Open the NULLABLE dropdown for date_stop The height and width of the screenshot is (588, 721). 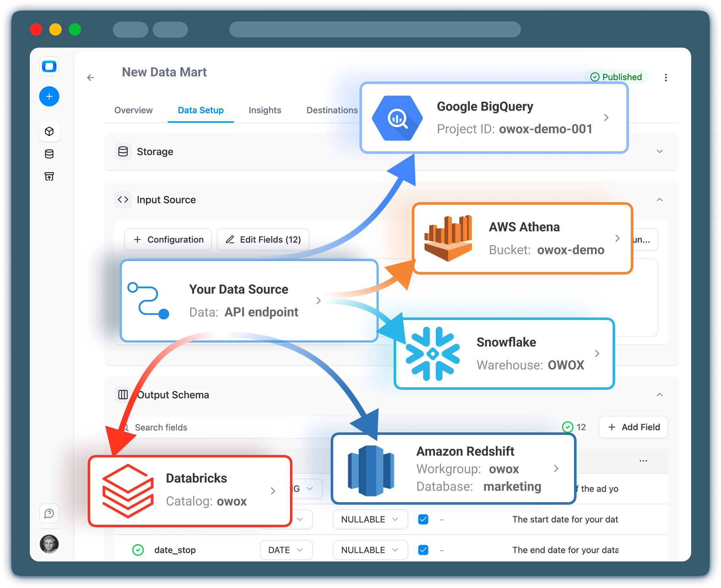click(370, 550)
